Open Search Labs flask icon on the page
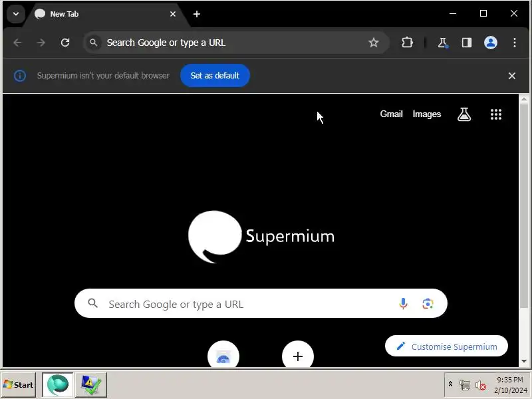 coord(464,114)
